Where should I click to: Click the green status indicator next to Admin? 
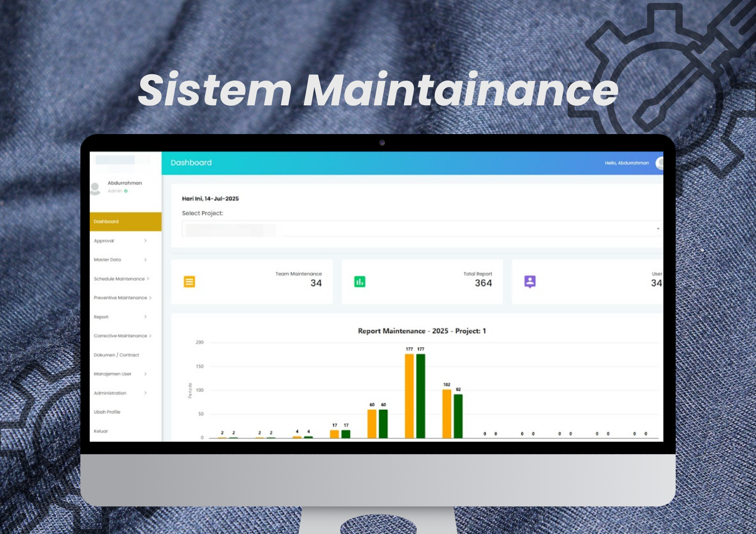(125, 191)
